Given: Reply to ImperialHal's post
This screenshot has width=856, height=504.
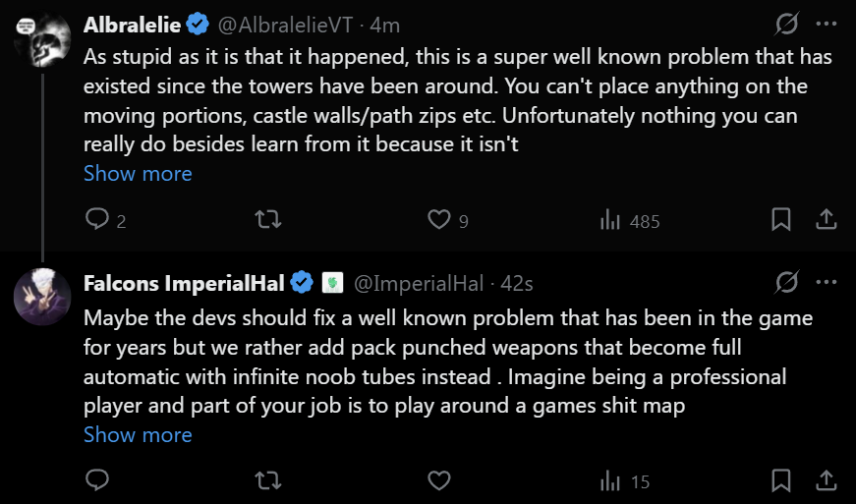Looking at the screenshot, I should (x=96, y=480).
